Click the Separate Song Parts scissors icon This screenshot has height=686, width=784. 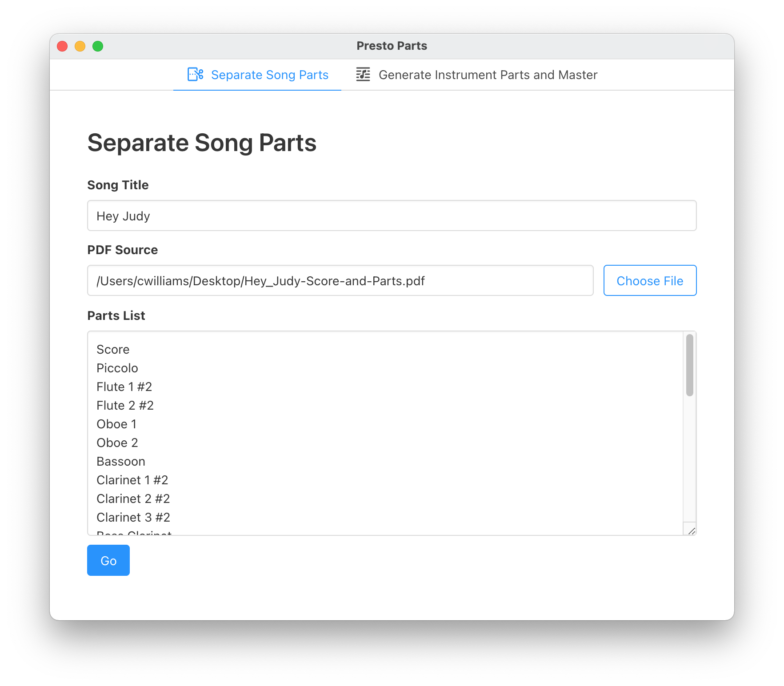[x=195, y=75]
